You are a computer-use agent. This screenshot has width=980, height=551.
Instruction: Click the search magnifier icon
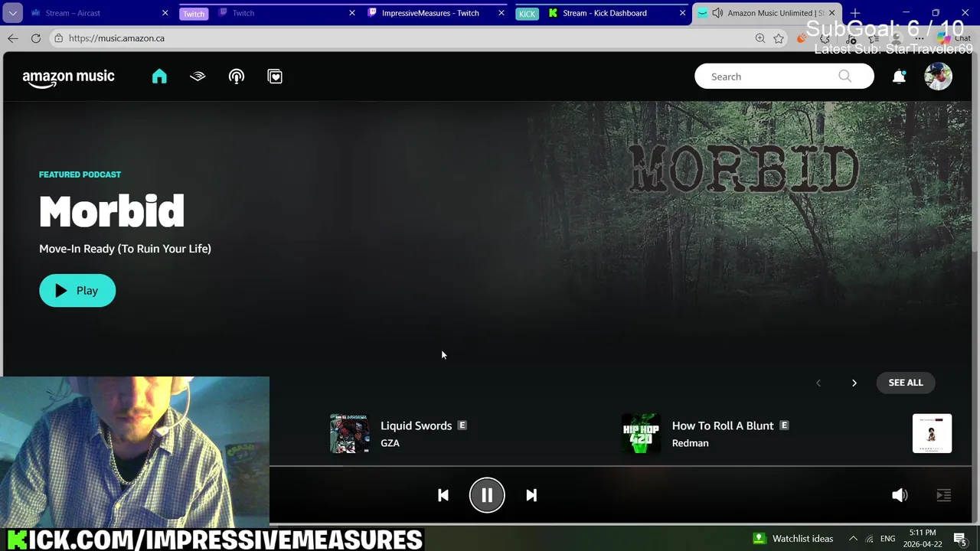click(x=844, y=77)
